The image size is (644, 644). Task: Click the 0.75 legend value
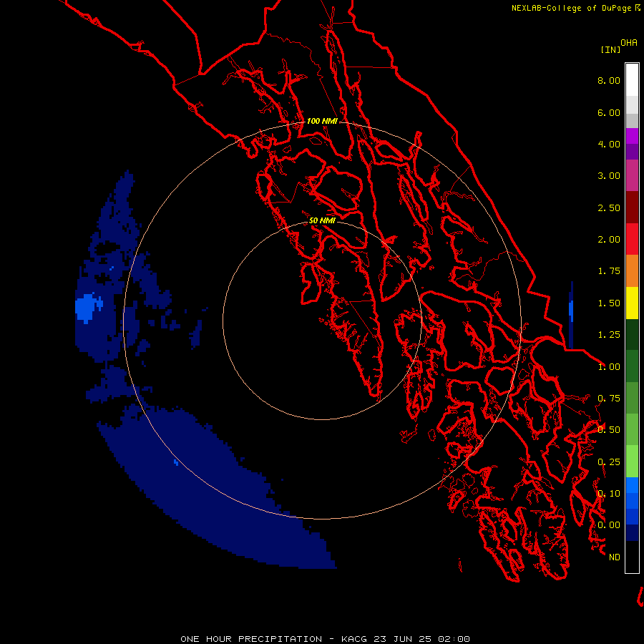[x=609, y=399]
